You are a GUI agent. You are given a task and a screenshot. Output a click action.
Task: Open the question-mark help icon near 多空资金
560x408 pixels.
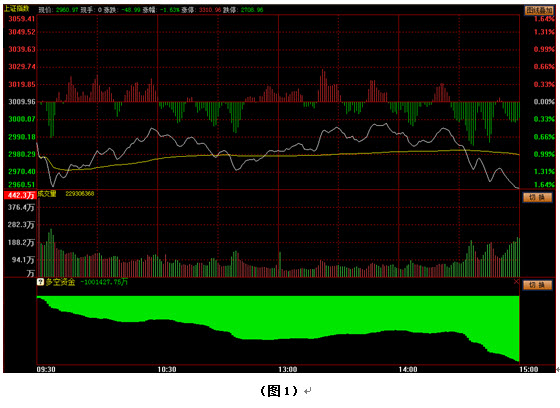[41, 282]
